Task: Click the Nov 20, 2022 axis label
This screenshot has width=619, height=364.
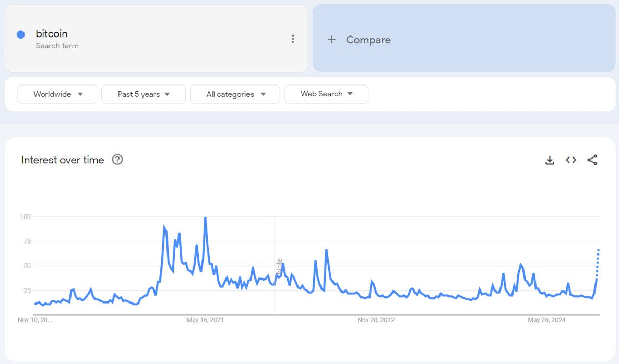Action: pyautogui.click(x=376, y=320)
